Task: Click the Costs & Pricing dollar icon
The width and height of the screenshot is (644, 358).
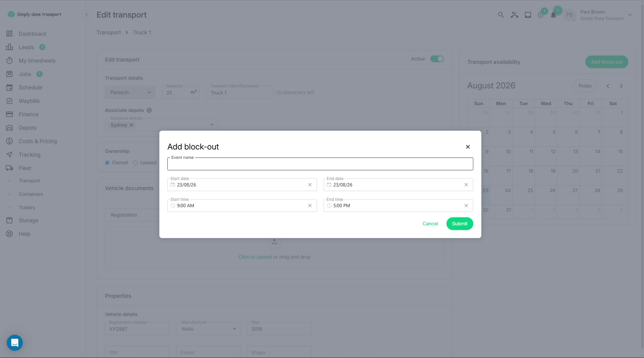Action: coord(9,141)
